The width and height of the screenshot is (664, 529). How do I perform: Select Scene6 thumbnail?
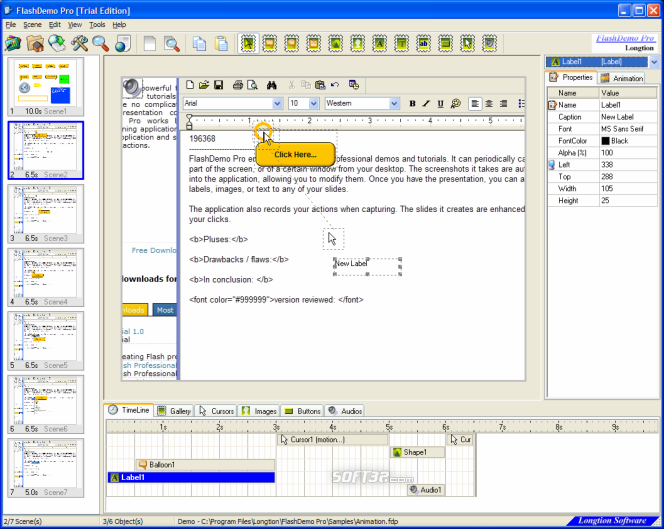(46, 404)
